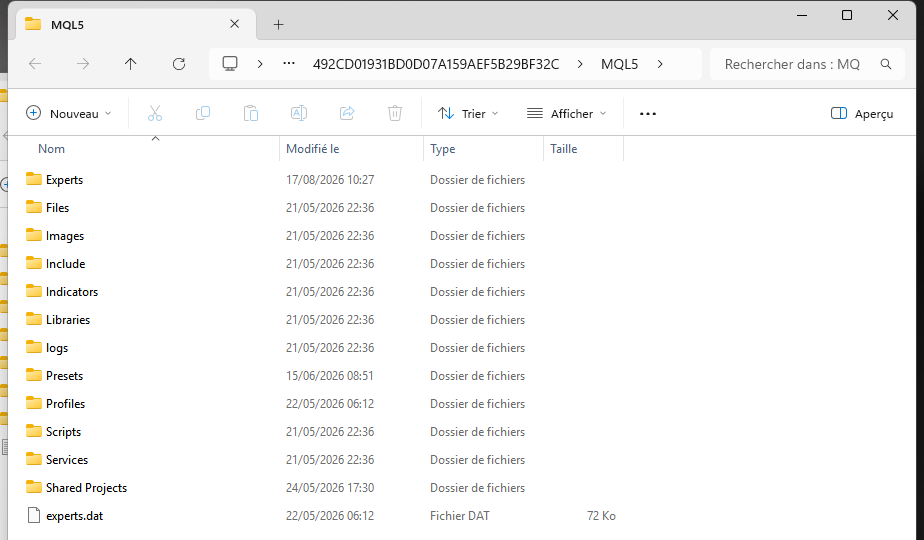Add a new tab with plus button
The height and width of the screenshot is (540, 924).
coord(279,24)
